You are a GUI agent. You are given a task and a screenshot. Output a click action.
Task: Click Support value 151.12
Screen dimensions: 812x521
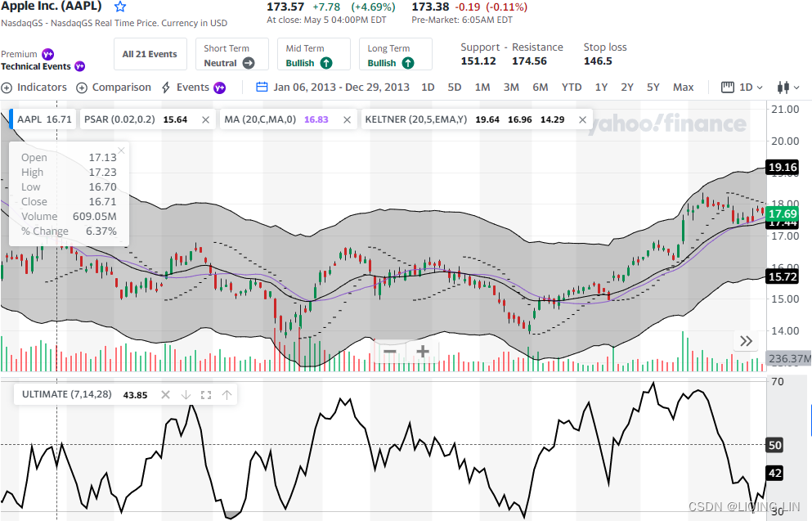[x=478, y=61]
